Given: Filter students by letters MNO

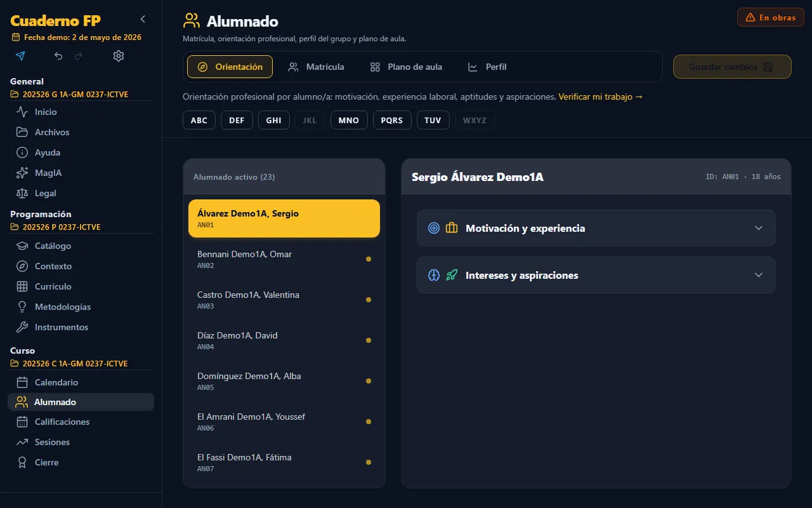Looking at the screenshot, I should [x=349, y=120].
